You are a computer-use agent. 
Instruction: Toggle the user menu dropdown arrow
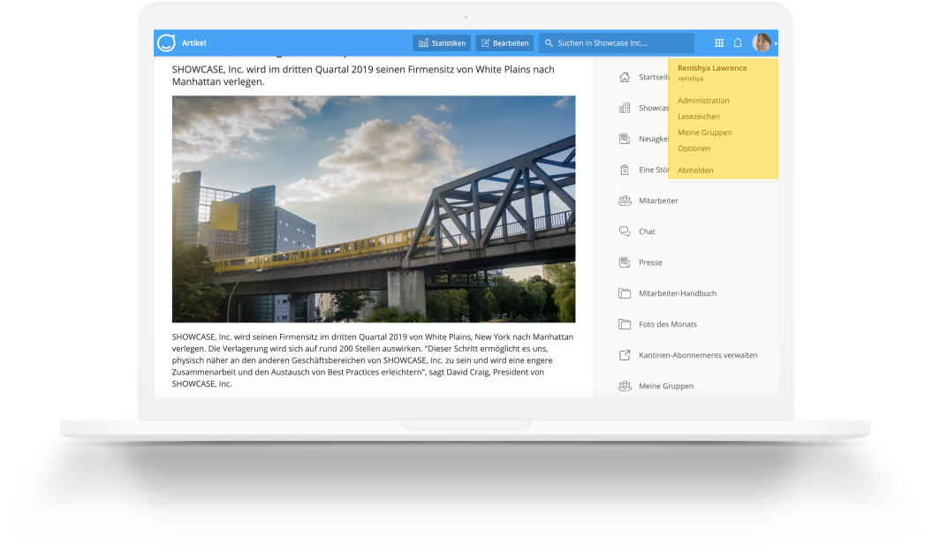(x=775, y=43)
